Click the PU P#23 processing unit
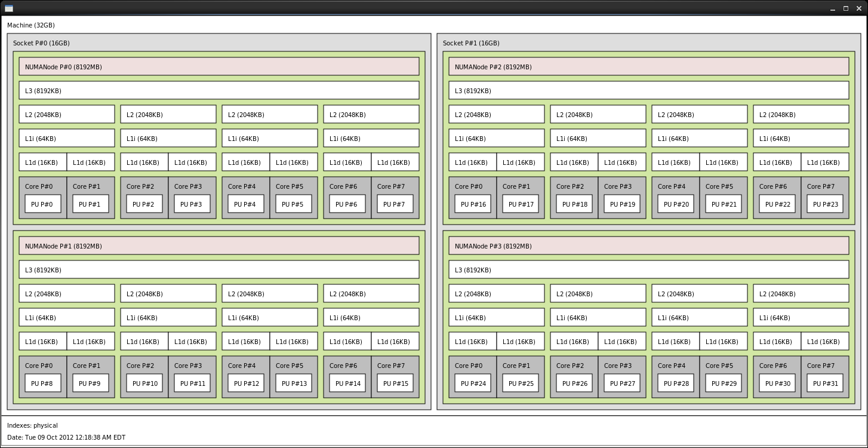 (825, 204)
